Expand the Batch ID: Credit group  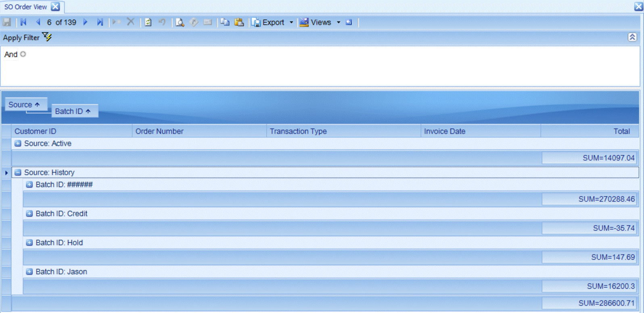pyautogui.click(x=29, y=214)
